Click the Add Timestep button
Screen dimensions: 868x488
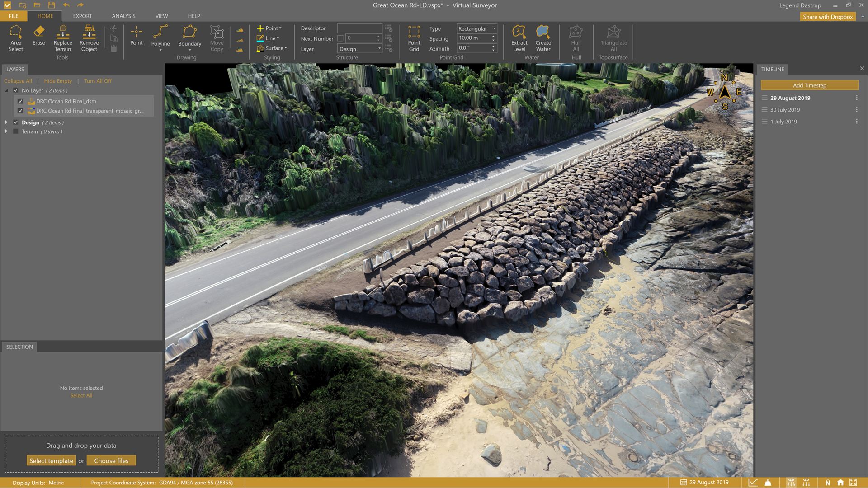pos(809,85)
